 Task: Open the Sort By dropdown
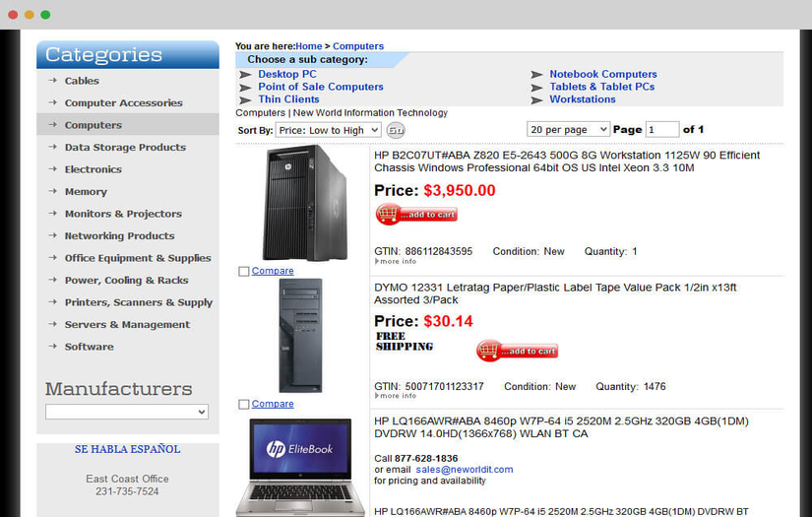(329, 130)
